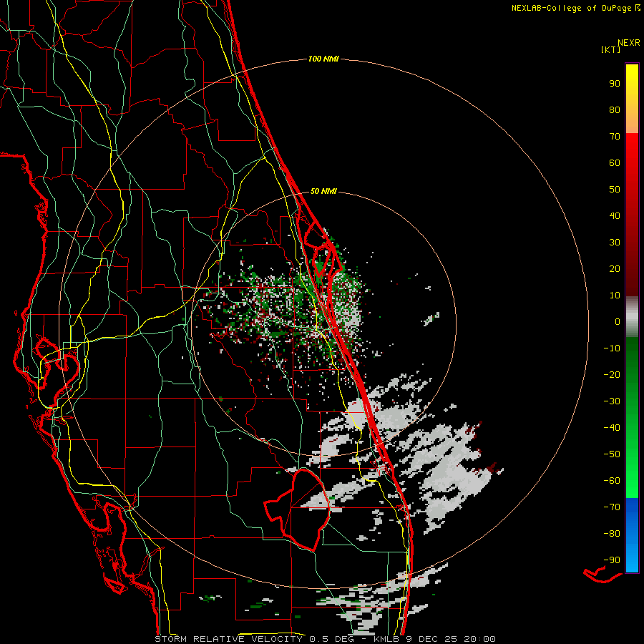Click the 20 knot legend value
This screenshot has height=644, width=644.
615,268
